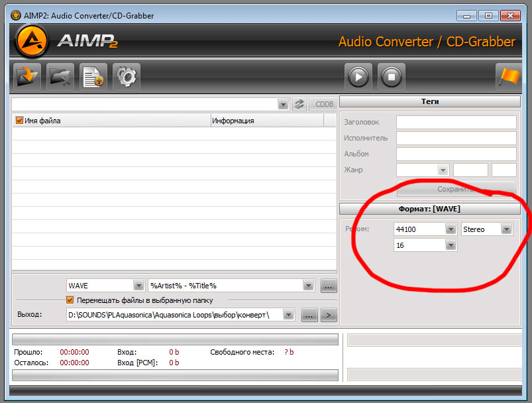The width and height of the screenshot is (532, 403).
Task: Stop conversion with the stop button
Action: 391,77
